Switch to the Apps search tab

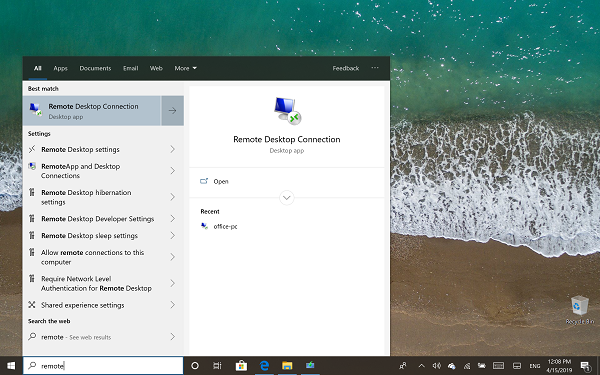tap(60, 68)
